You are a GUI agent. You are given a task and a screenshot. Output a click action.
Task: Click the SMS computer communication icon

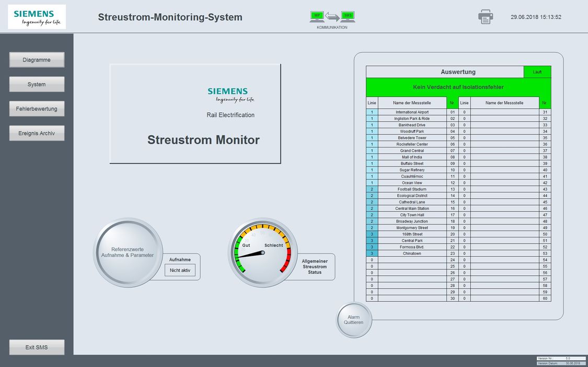click(x=348, y=17)
